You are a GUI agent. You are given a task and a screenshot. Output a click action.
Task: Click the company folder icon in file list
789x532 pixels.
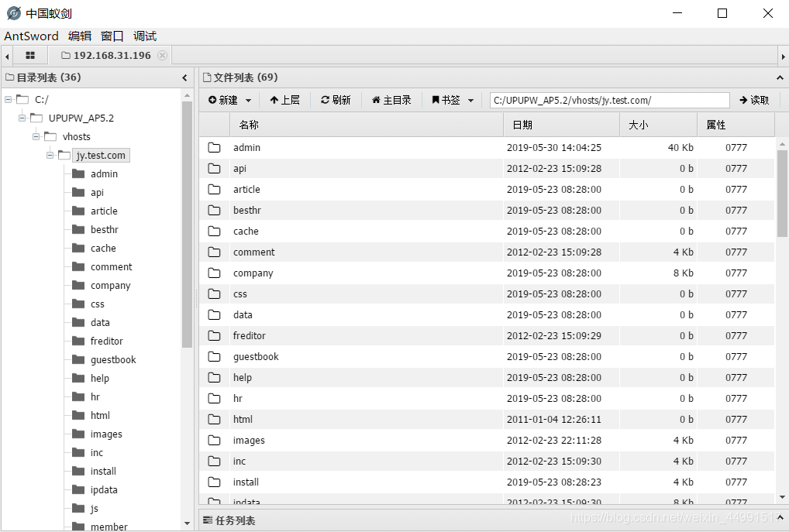215,273
